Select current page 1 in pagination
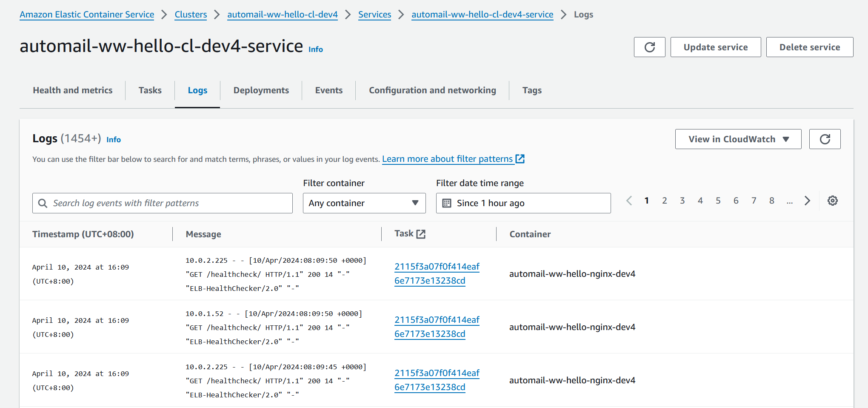Screen dimensions: 868x408 click(x=647, y=201)
